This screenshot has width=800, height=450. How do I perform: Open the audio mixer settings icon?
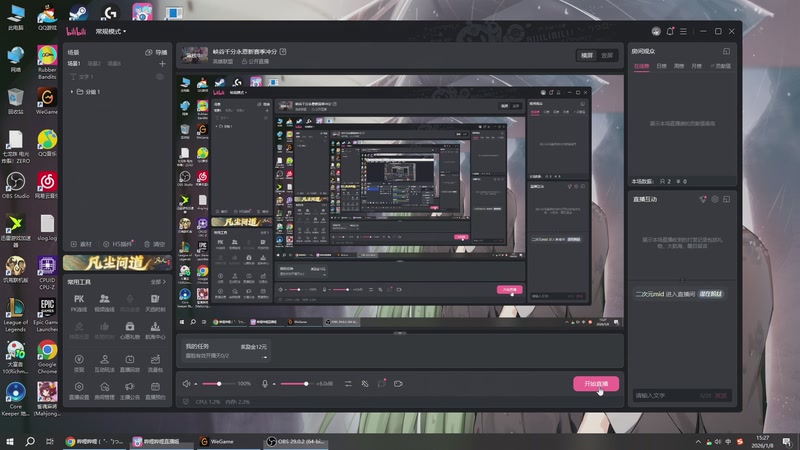point(348,384)
